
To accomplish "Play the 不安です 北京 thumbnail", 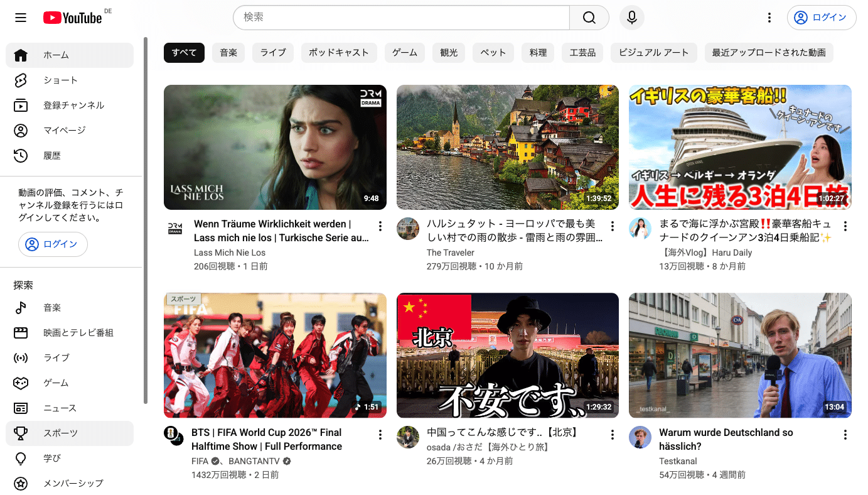I will [x=508, y=356].
